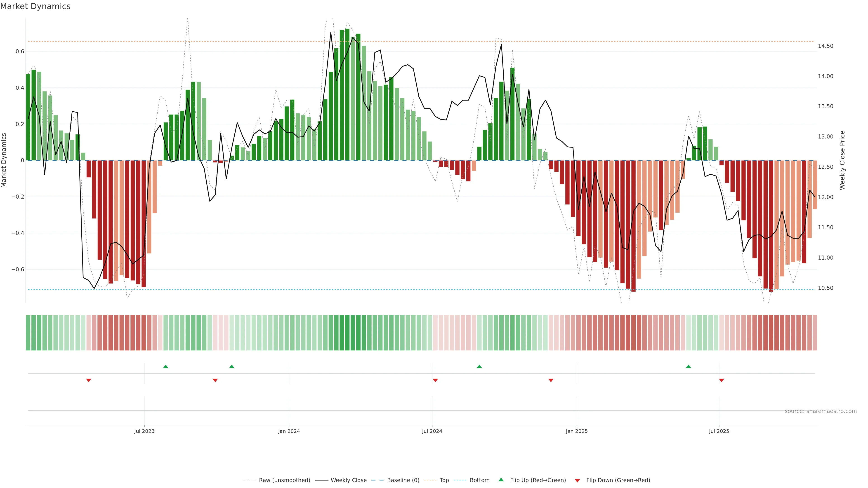868x488 pixels.
Task: Click the green flip-up marker before Jan 2024
Action: (231, 366)
